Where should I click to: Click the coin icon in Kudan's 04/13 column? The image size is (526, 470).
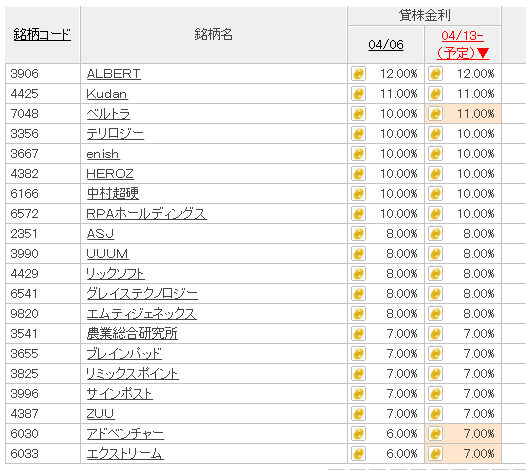[435, 94]
